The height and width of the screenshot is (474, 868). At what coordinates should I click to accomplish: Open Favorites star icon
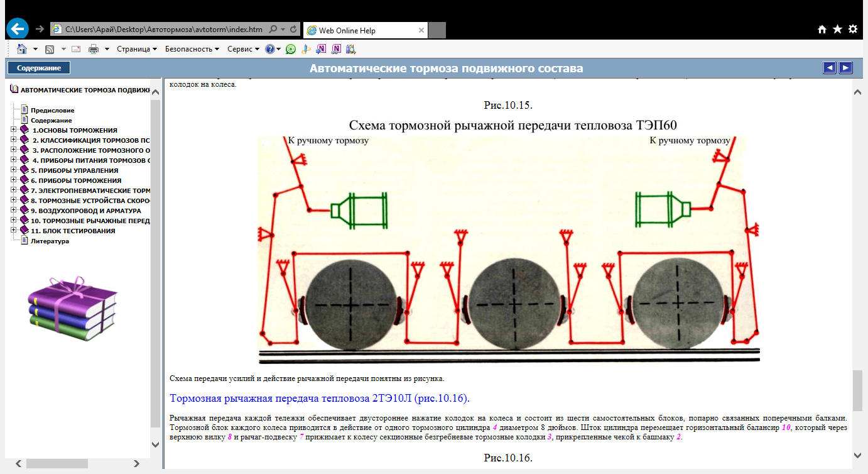pyautogui.click(x=837, y=29)
